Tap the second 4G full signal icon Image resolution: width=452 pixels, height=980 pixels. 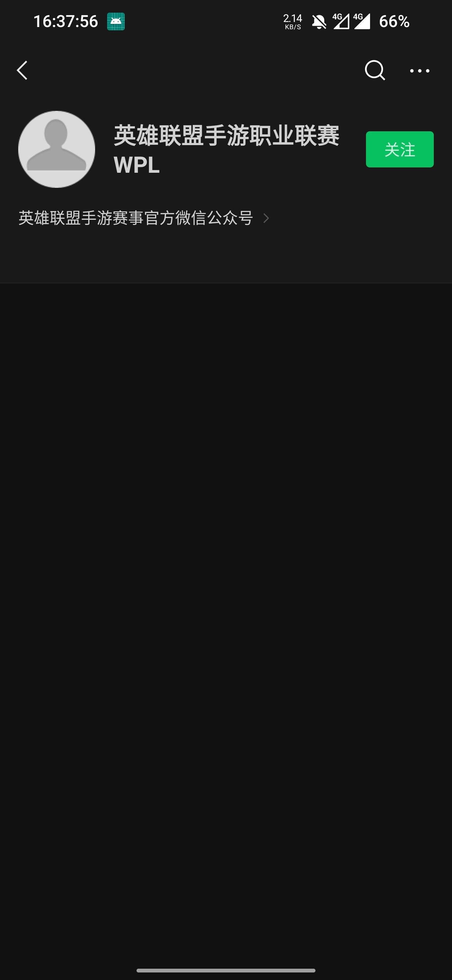362,21
